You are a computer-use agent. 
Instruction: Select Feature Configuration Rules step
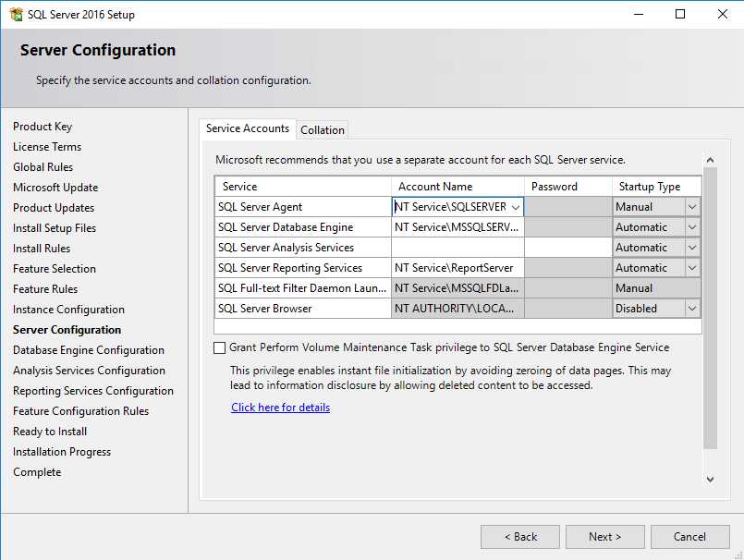(80, 411)
